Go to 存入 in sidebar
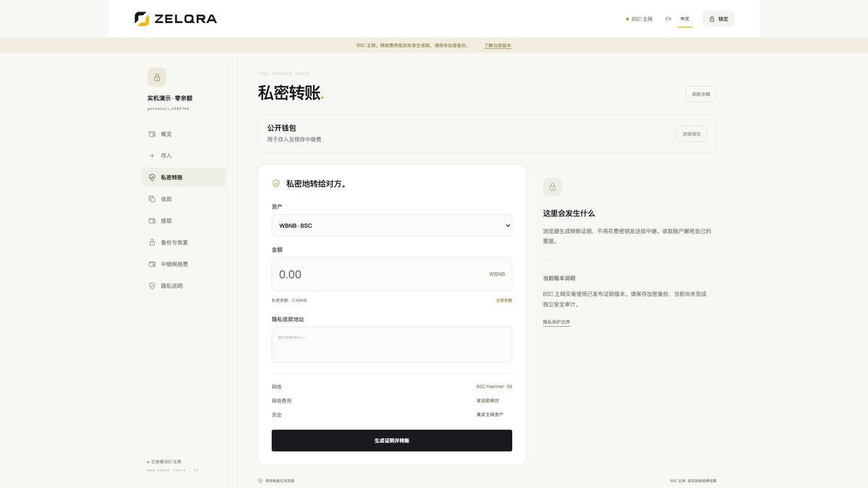This screenshot has height=488, width=868. [184, 155]
